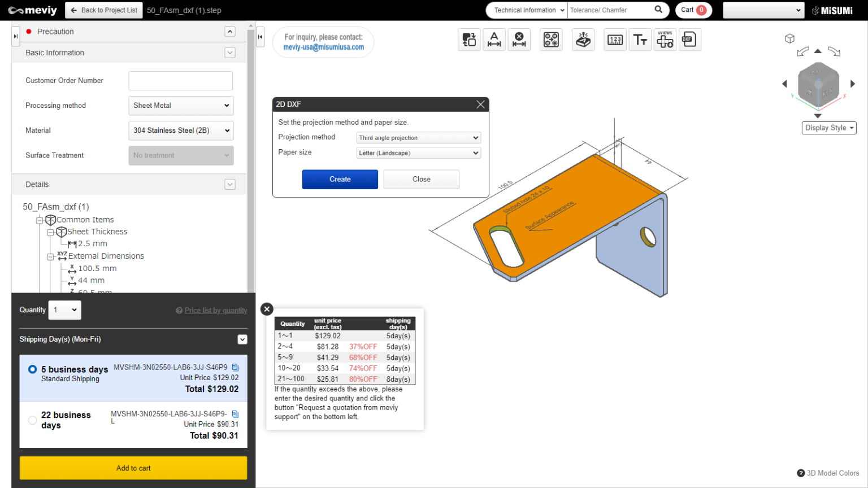Click the 123 dimension measurement icon

(615, 40)
